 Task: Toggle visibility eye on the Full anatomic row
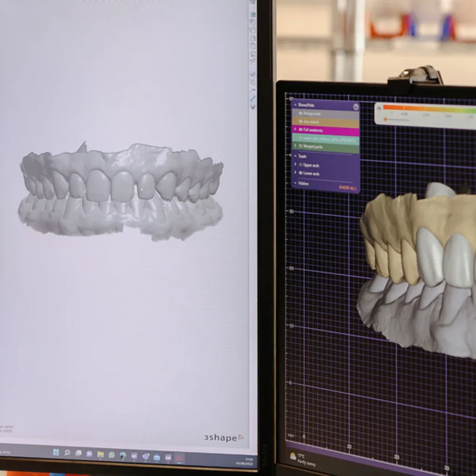tap(300, 130)
